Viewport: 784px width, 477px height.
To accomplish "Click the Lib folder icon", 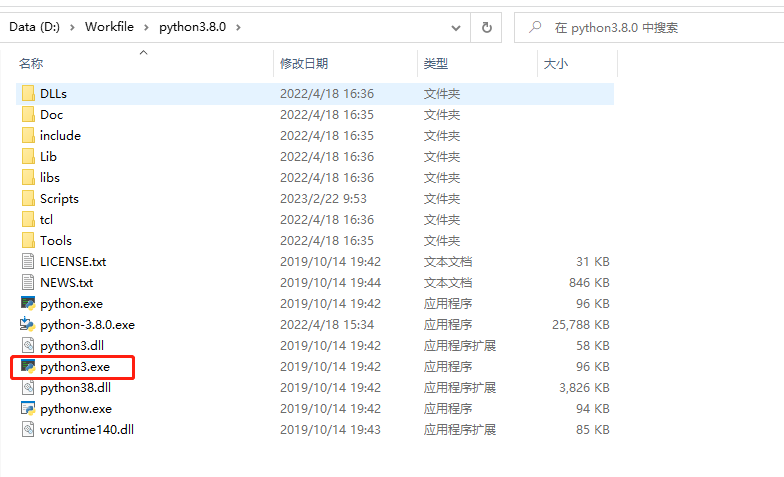I will click(x=28, y=156).
